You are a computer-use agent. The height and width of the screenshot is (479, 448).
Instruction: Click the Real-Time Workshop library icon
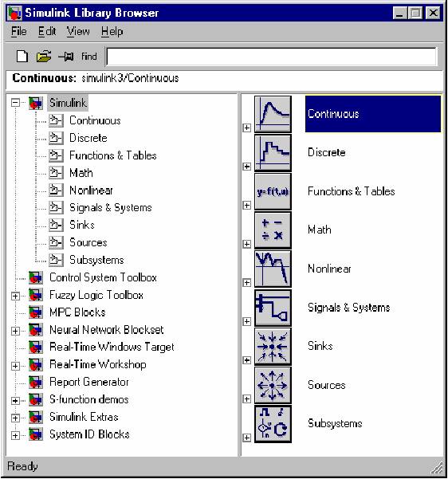[x=36, y=365]
